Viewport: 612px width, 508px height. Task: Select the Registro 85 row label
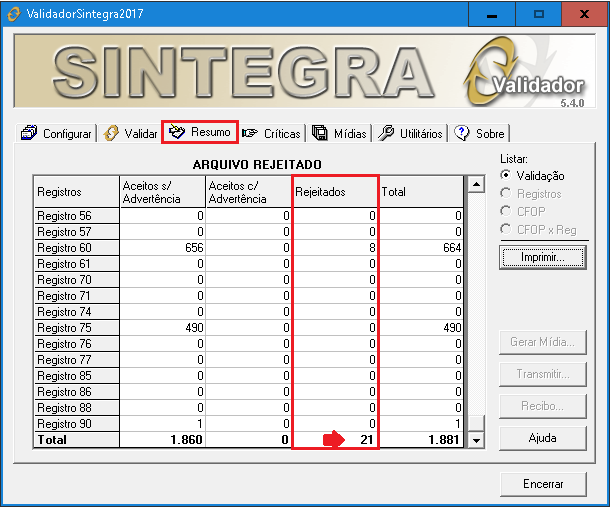[x=76, y=376]
